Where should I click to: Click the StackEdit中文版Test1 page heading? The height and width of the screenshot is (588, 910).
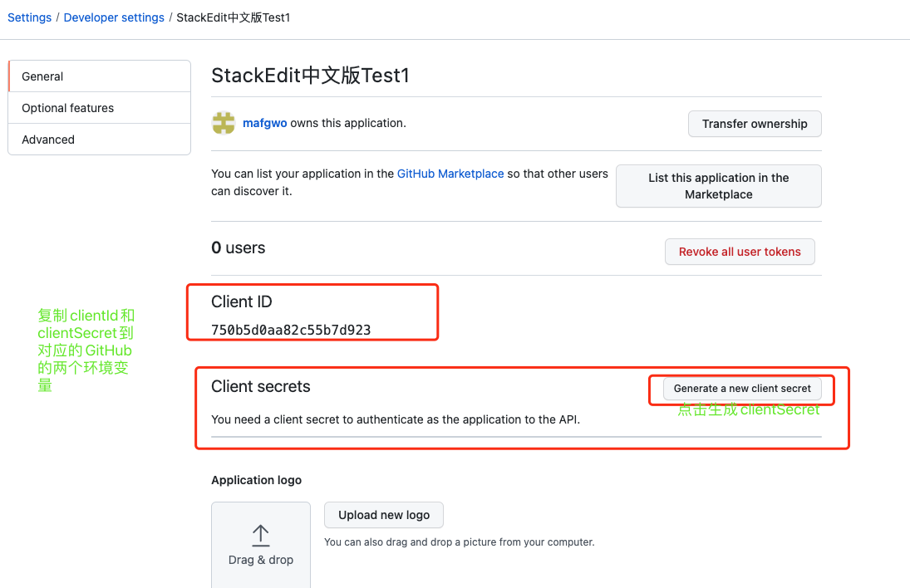(x=311, y=76)
